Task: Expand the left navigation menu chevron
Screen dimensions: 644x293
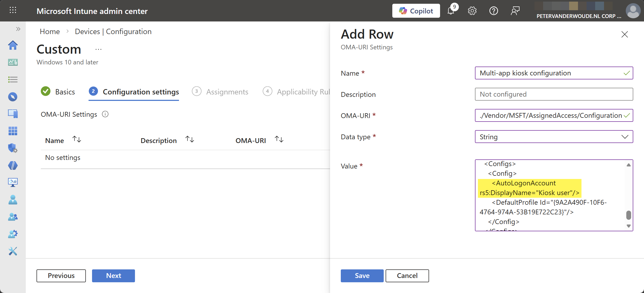Action: click(18, 29)
